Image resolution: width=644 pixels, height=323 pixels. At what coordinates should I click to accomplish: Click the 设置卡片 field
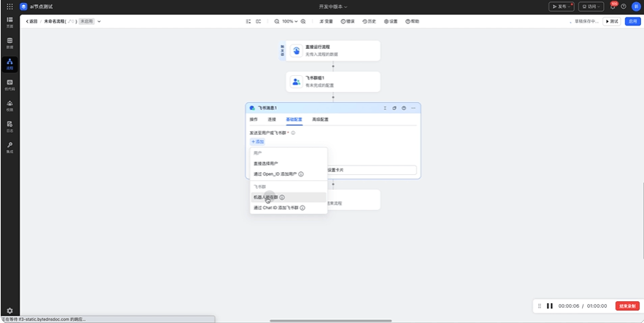pos(372,170)
